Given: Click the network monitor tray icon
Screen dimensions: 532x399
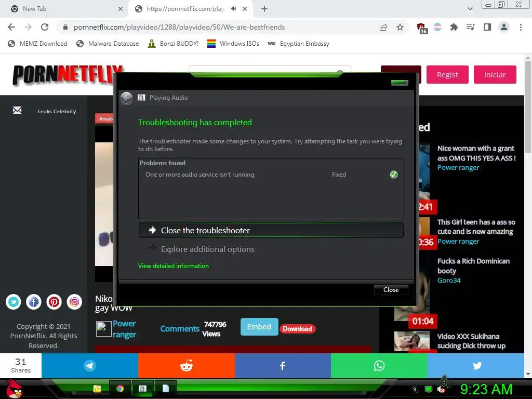Looking at the screenshot, I should 429,390.
